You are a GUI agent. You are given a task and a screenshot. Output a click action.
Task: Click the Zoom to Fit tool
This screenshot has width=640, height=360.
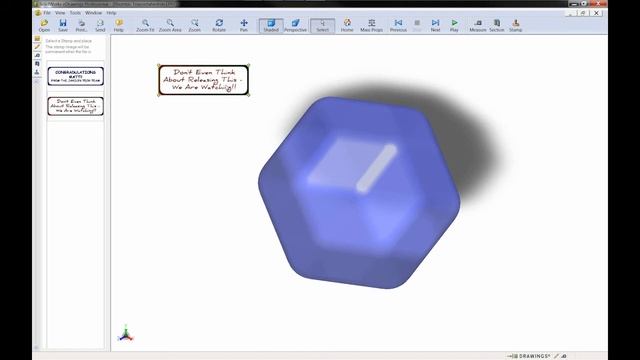(145, 25)
